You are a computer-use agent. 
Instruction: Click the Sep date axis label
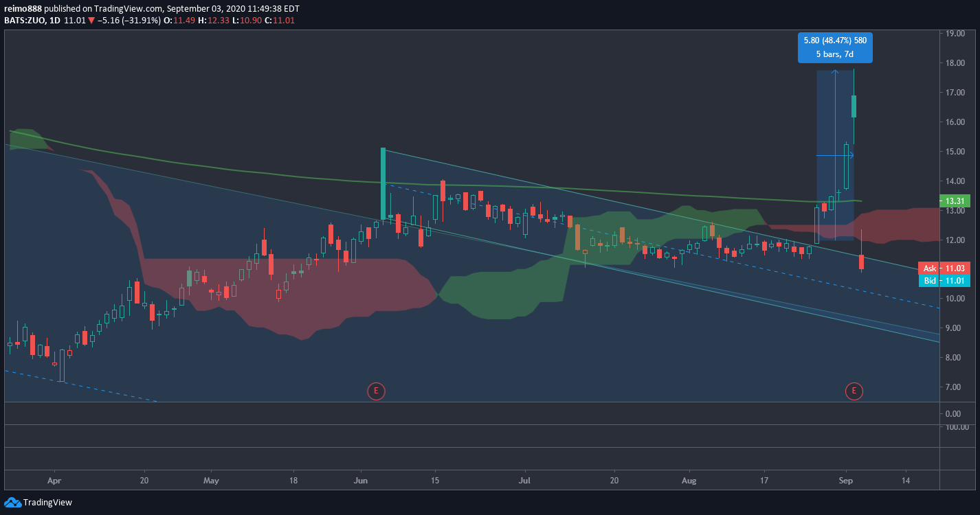point(846,481)
